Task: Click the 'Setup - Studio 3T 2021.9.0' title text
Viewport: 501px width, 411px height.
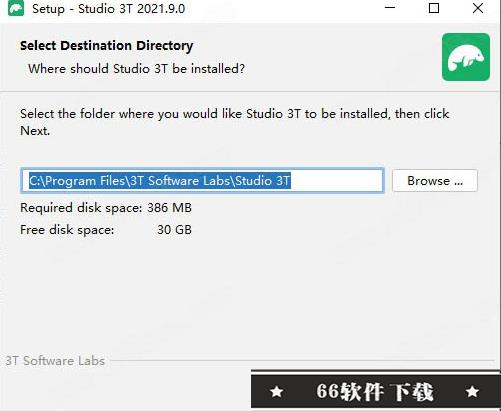Action: click(x=108, y=9)
